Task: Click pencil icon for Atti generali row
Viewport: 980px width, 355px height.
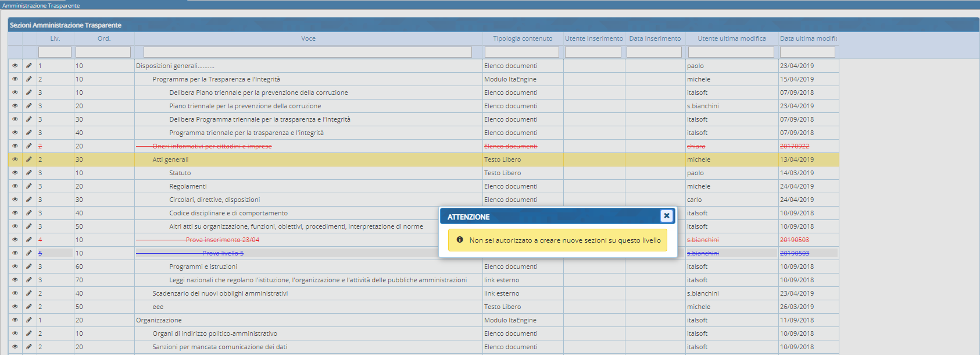Action: [29, 159]
